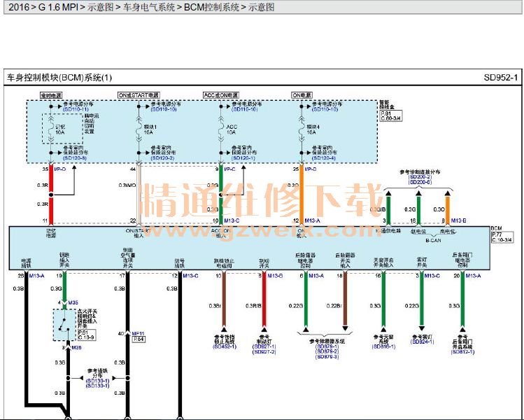
Task: Open SD879-3 defogger system link
Action: [327, 357]
